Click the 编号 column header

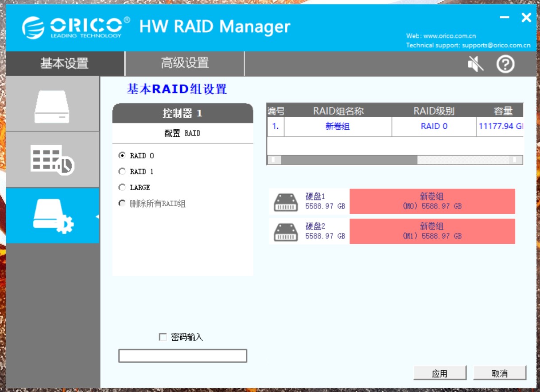(276, 111)
